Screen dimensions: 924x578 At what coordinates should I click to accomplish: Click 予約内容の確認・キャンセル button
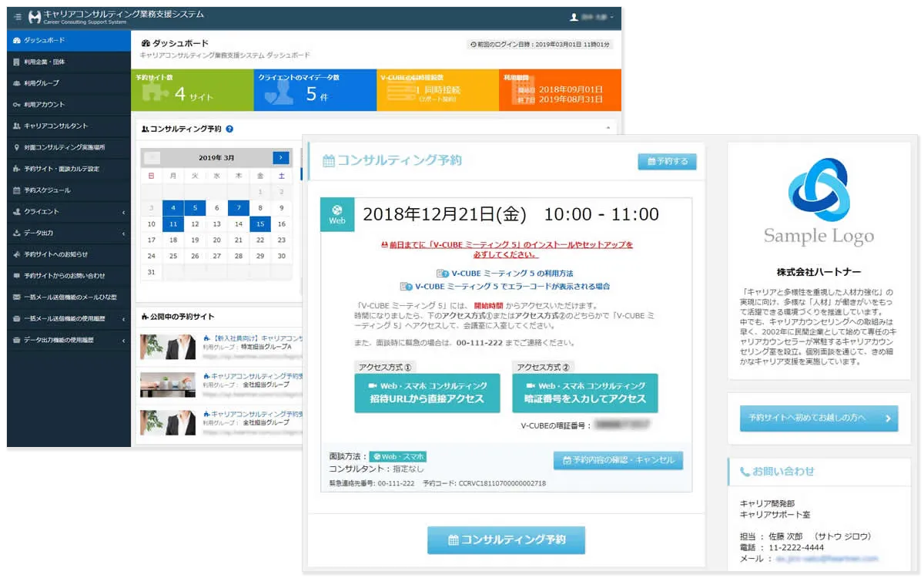click(x=618, y=460)
